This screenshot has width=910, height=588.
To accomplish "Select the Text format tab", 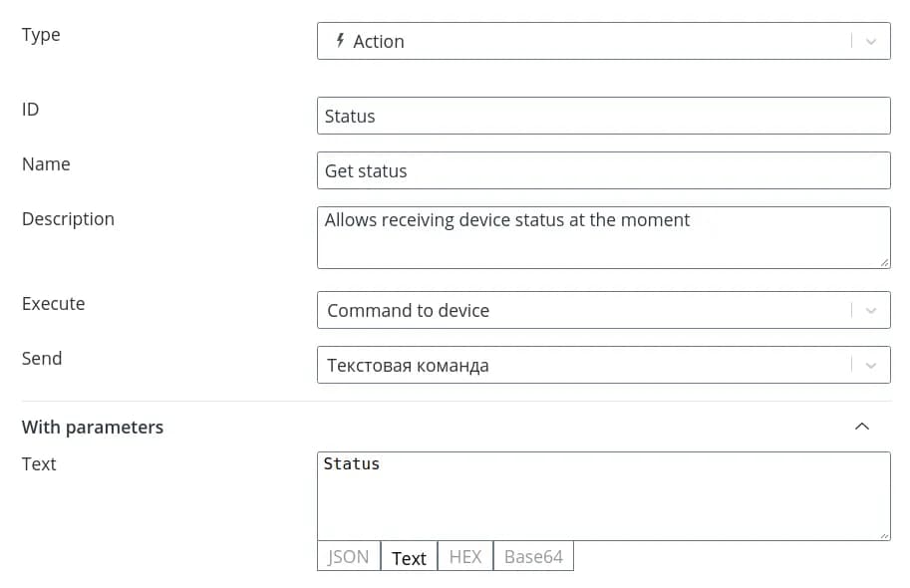I will [409, 558].
